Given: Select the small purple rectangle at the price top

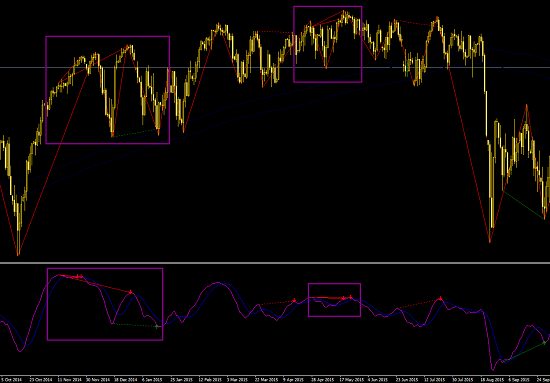Looking at the screenshot, I should tap(328, 44).
